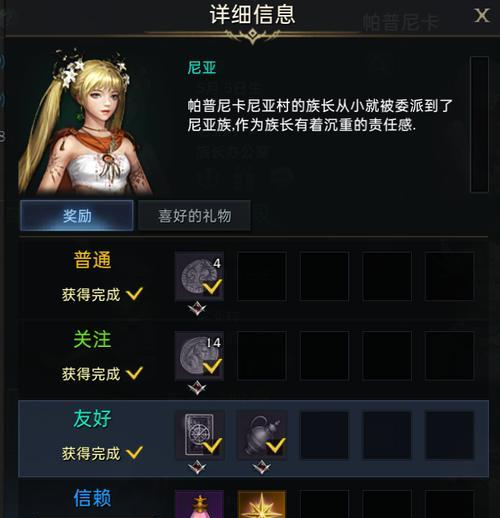The height and width of the screenshot is (518, 500).
Task: Open the 喜好的礼物 tab
Action: pyautogui.click(x=194, y=216)
